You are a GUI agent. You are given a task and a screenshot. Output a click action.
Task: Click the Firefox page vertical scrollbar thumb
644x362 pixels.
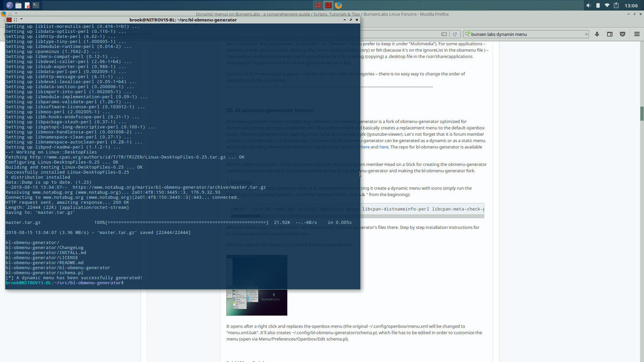pos(642,114)
